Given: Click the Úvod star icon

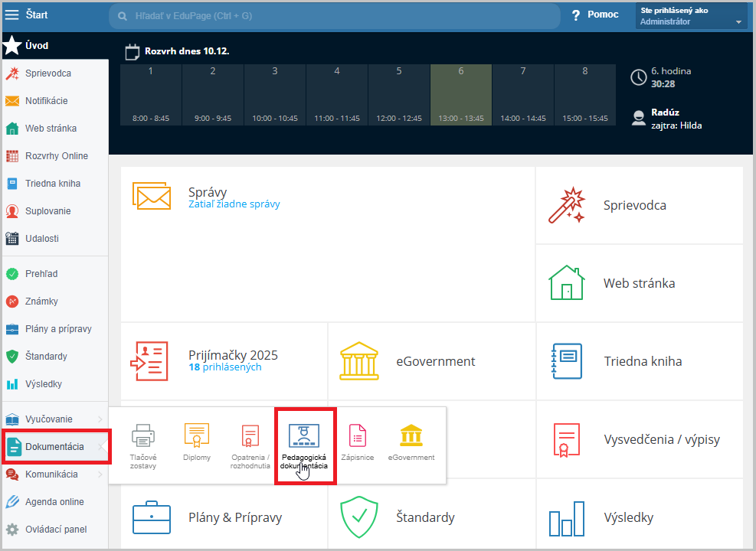Looking at the screenshot, I should click(x=12, y=45).
